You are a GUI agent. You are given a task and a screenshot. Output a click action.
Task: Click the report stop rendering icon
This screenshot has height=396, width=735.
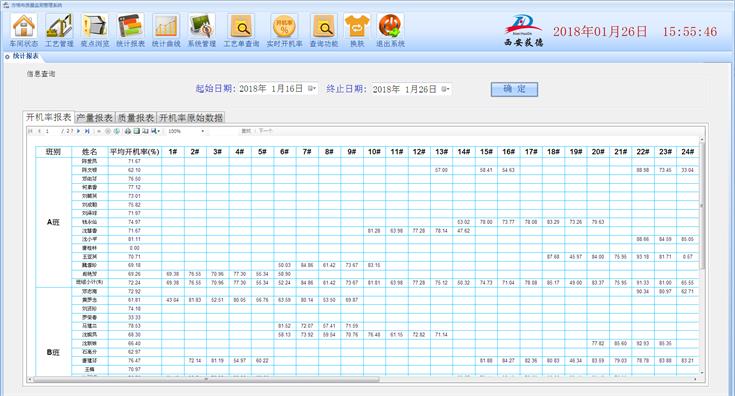coord(108,131)
